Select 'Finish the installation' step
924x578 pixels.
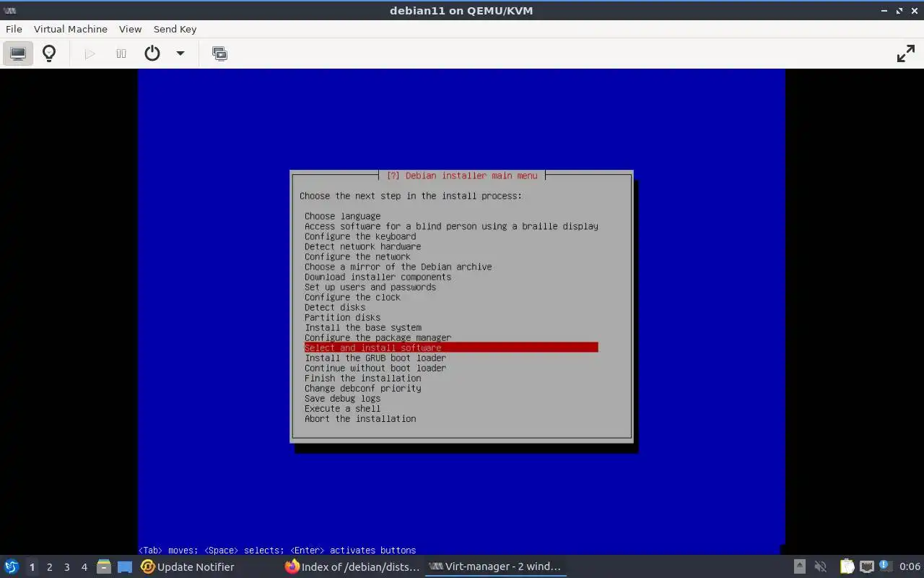(362, 378)
